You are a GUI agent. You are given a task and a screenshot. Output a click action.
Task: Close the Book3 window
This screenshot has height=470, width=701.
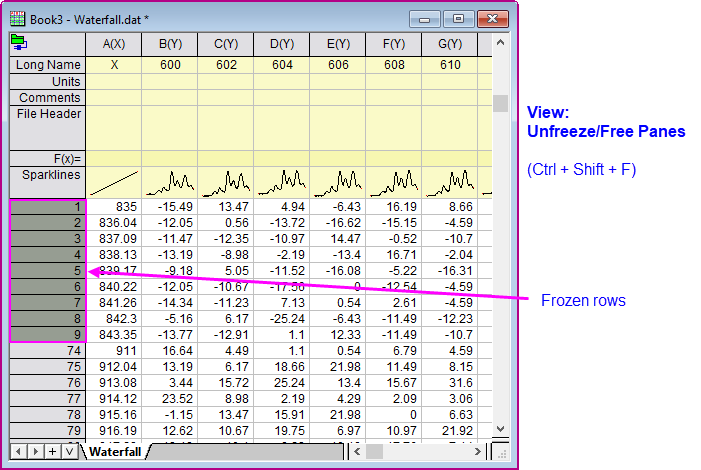point(493,19)
